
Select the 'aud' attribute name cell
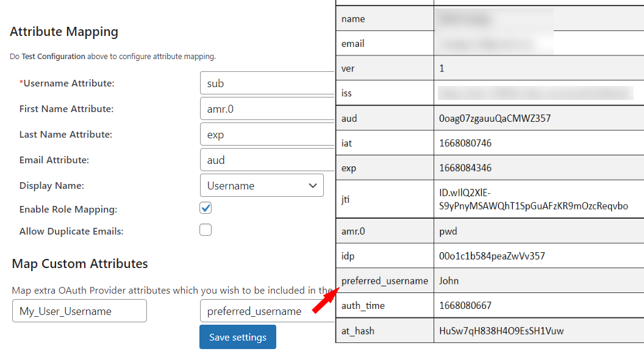coord(385,118)
